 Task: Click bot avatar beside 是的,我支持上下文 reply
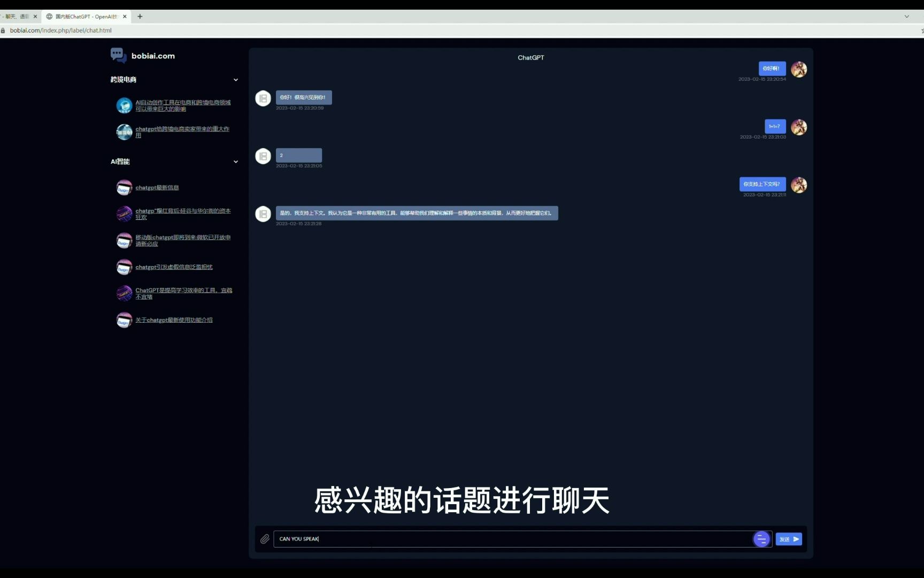(263, 214)
